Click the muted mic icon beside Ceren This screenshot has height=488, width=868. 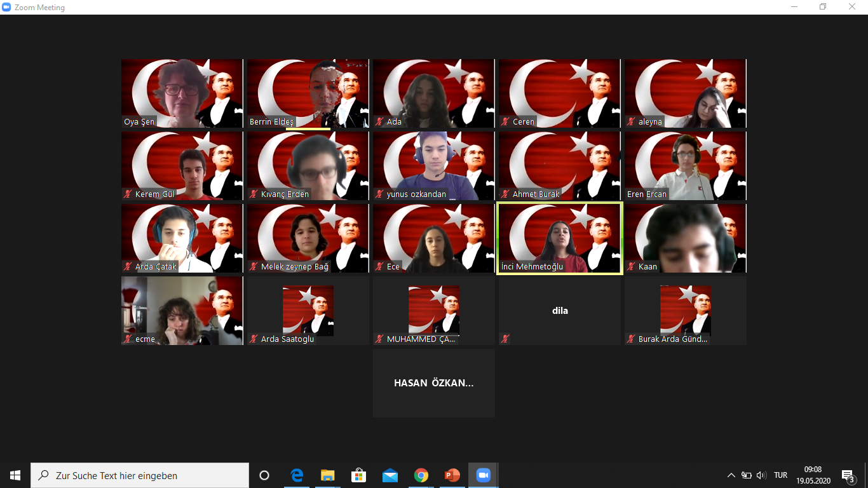point(506,121)
